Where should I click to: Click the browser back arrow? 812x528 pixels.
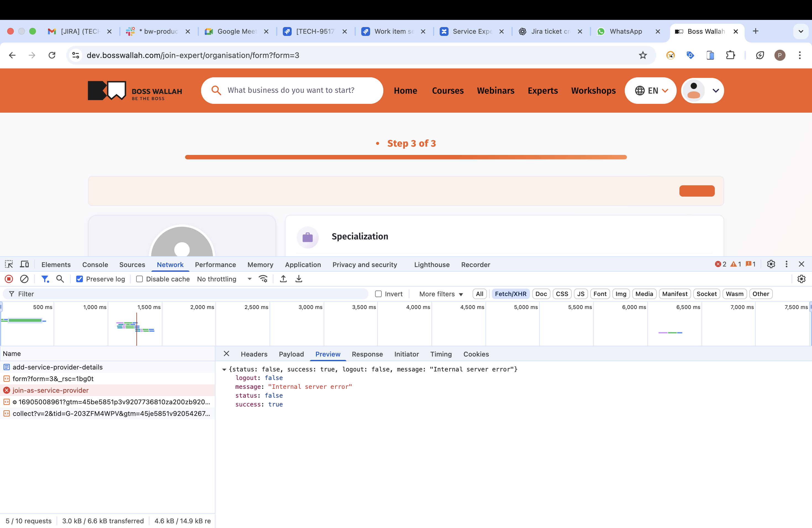pos(12,55)
